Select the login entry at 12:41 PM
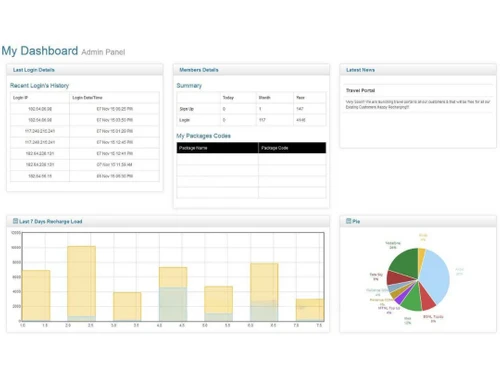 [x=85, y=154]
